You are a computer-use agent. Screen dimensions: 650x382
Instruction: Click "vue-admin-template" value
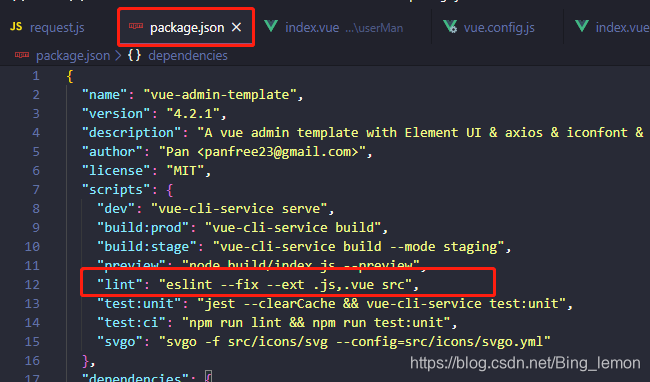220,95
